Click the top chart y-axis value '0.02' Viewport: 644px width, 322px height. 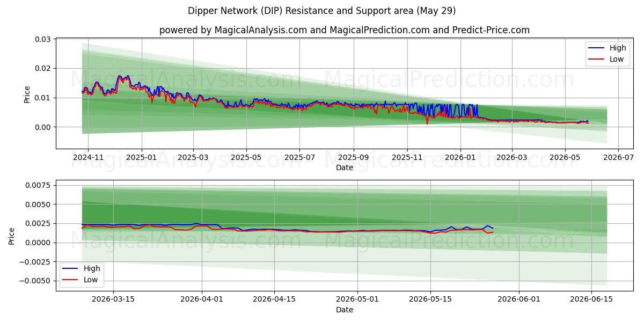click(43, 68)
